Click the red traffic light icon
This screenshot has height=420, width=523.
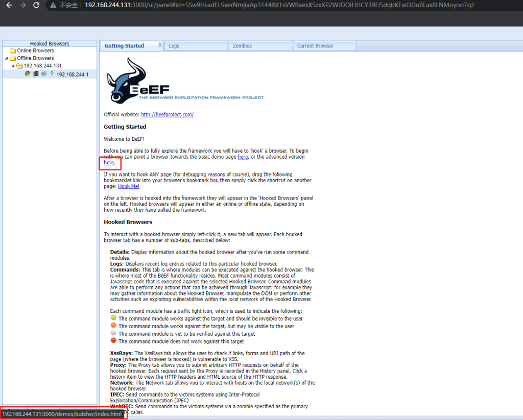point(113,340)
